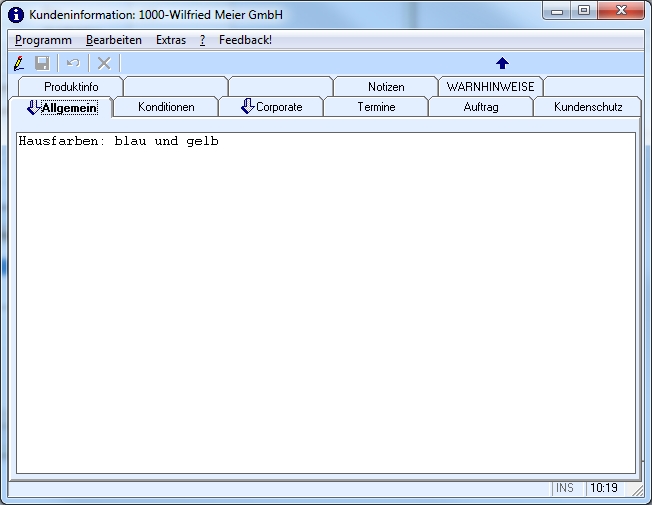
Task: Click in the Hausfarben notes text area
Action: coord(326,300)
